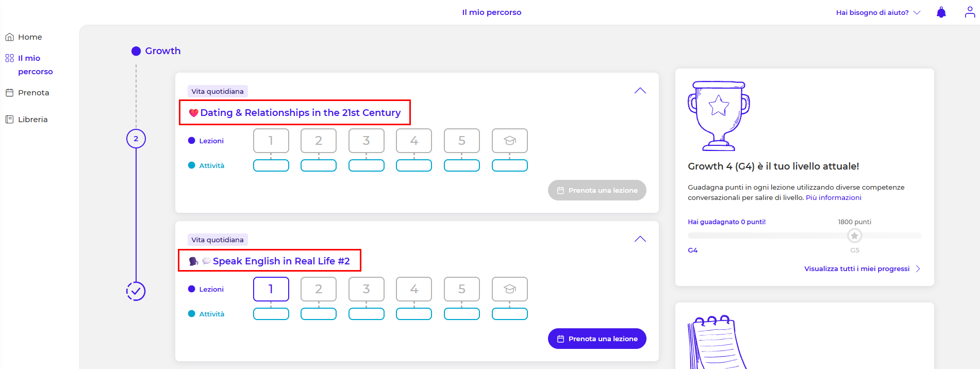This screenshot has width=980, height=369.
Task: Collapse the Speak English in Real Life card
Action: coord(640,239)
